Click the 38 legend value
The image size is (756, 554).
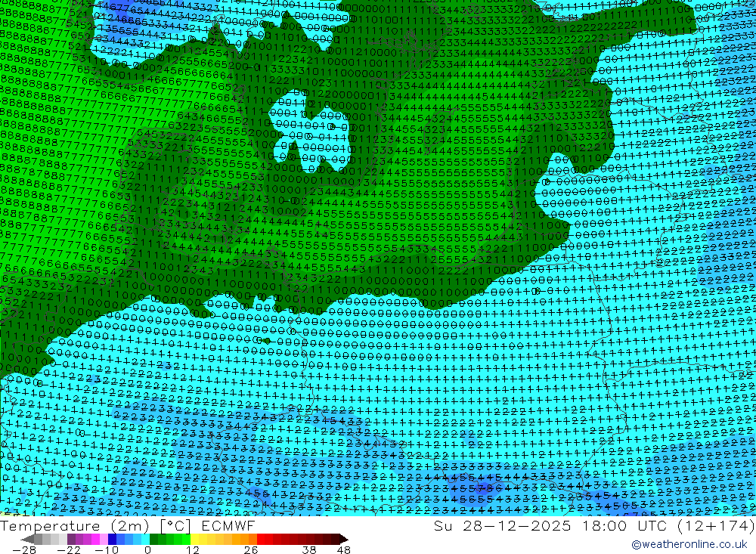coord(308,549)
